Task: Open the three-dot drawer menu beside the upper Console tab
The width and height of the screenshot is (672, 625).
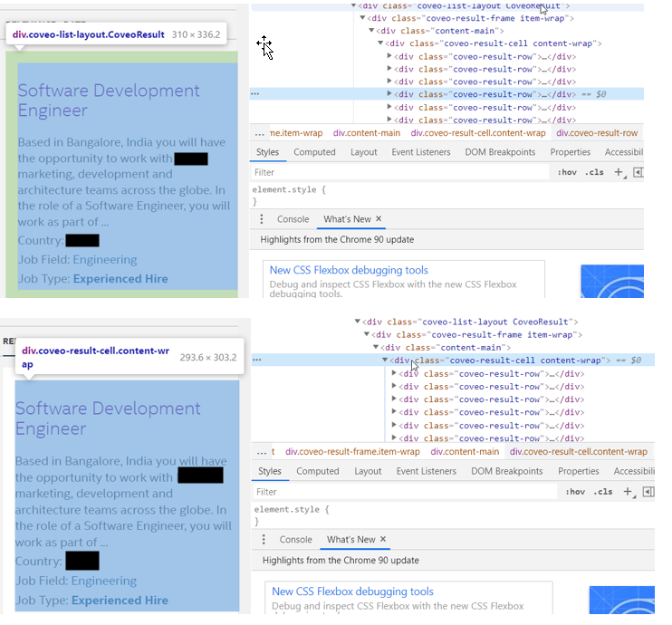Action: (262, 219)
